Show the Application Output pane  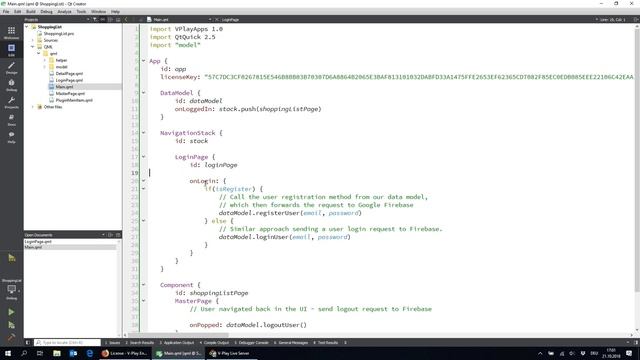tap(177, 343)
